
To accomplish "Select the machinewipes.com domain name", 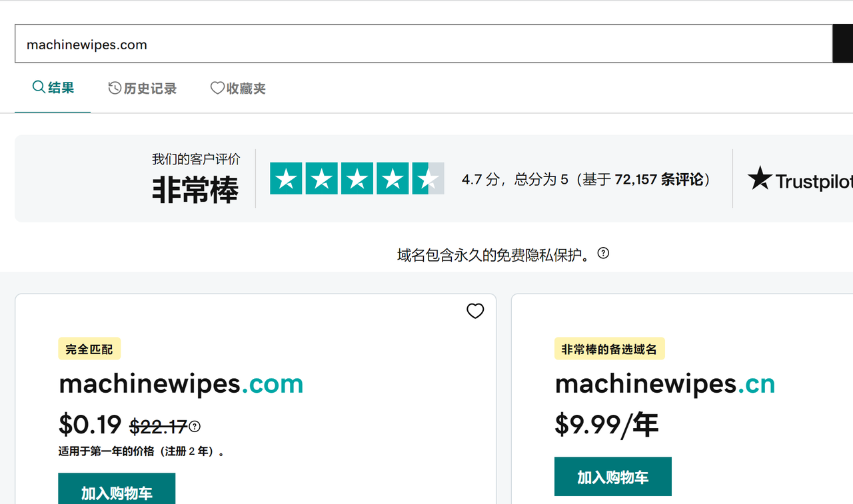I will (x=181, y=384).
